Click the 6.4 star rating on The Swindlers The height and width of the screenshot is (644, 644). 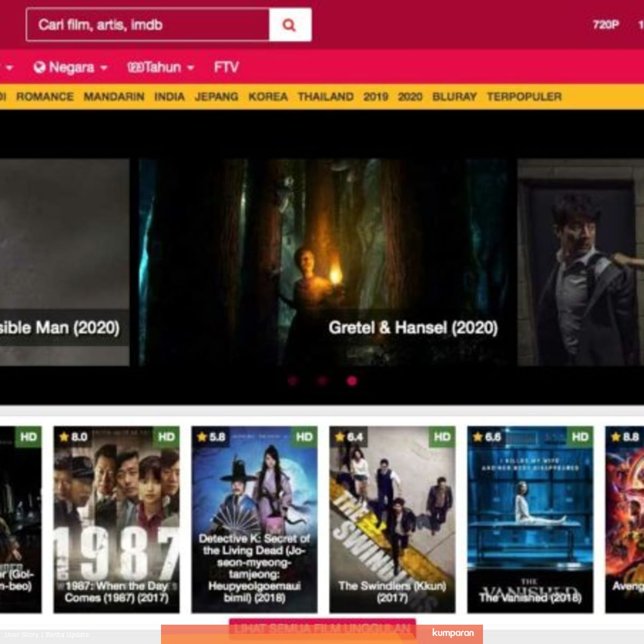tap(349, 437)
